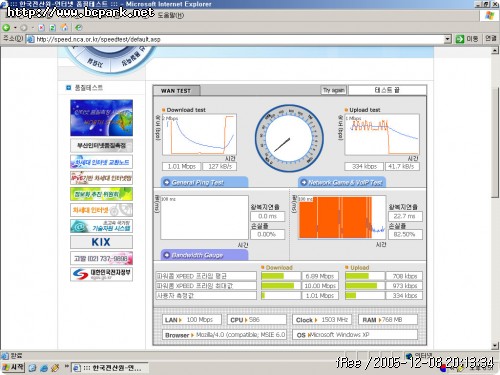500x375 pixels.
Task: Click the green Go arrow beside address bar
Action: pos(460,39)
